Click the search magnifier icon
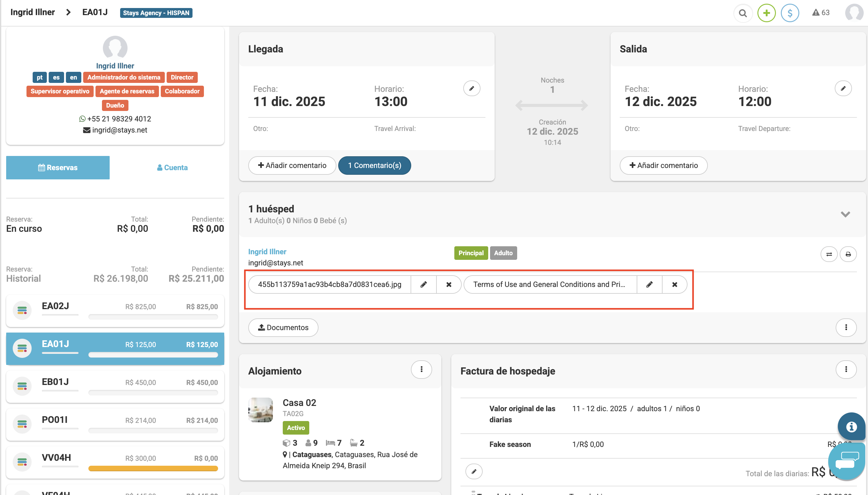 coord(743,13)
